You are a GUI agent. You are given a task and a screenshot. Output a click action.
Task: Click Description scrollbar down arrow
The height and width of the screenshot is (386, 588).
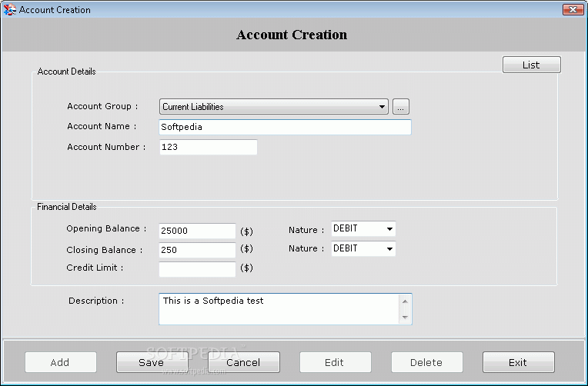pos(405,317)
